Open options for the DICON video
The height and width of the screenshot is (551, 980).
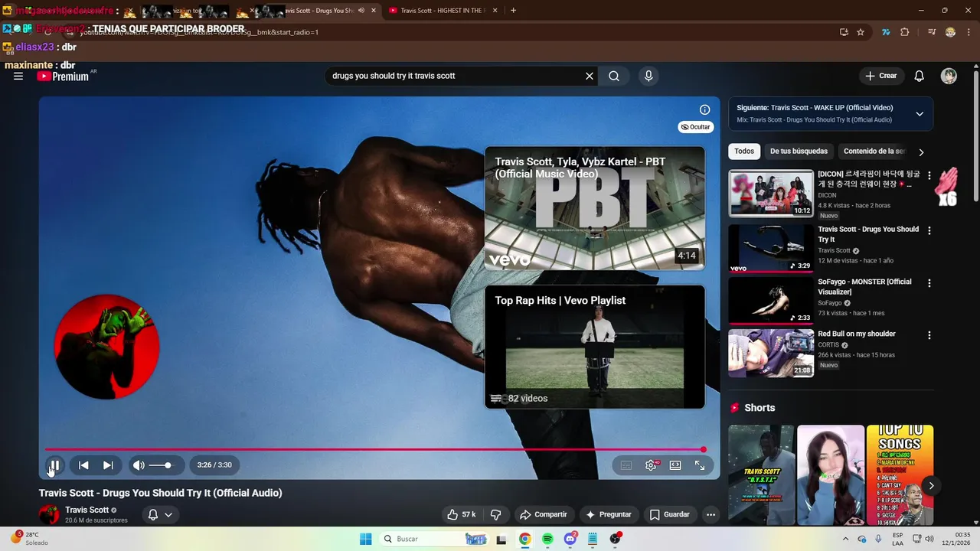(x=929, y=176)
